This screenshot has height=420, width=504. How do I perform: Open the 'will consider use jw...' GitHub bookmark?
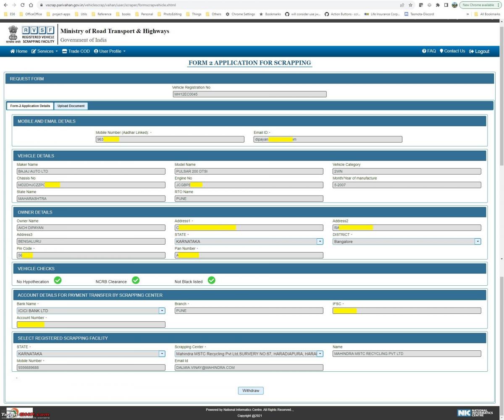click(x=303, y=14)
